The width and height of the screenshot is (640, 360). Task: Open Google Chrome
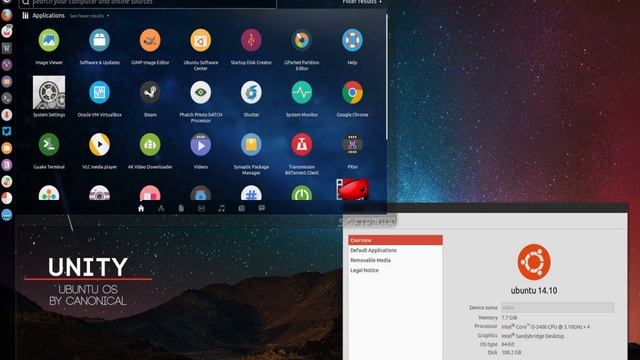coord(352,93)
